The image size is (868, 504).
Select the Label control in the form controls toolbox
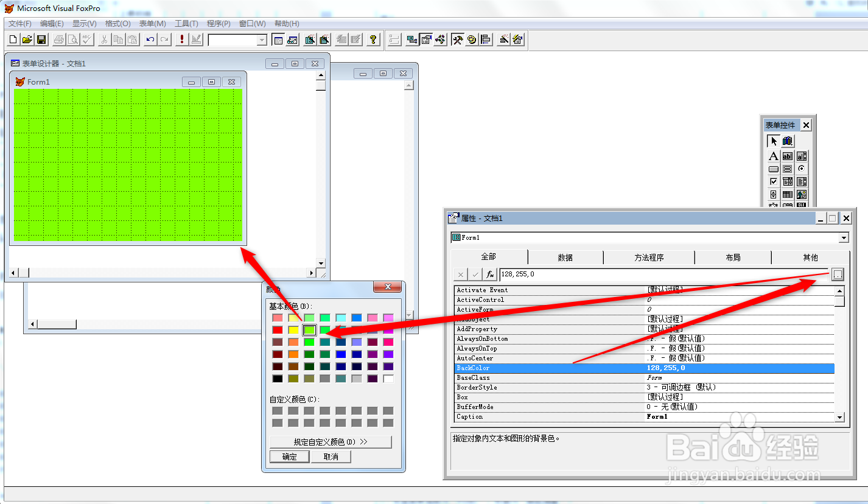[773, 156]
